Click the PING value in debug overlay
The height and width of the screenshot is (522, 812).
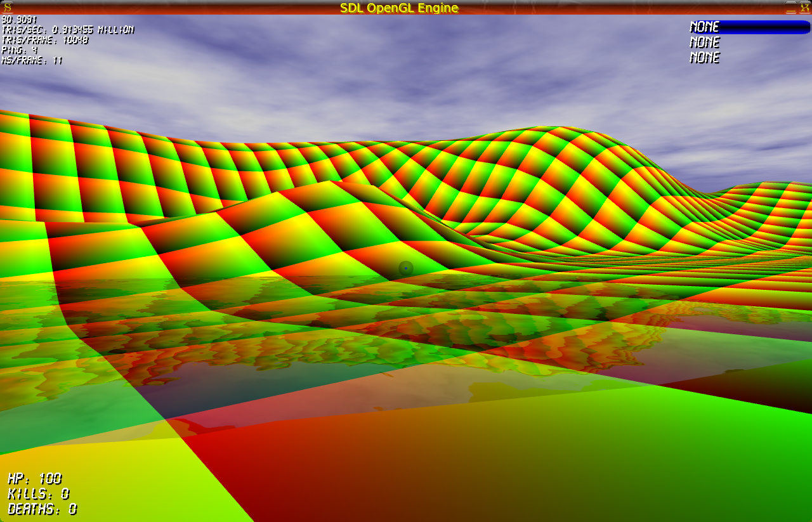pos(19,50)
